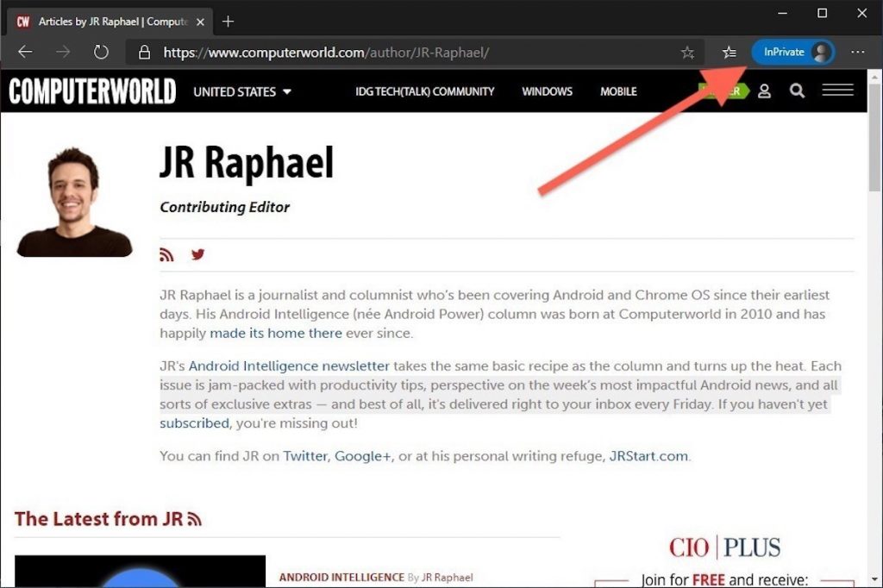Click the InPrivate profile button
Image resolution: width=883 pixels, height=588 pixels.
pyautogui.click(x=792, y=53)
